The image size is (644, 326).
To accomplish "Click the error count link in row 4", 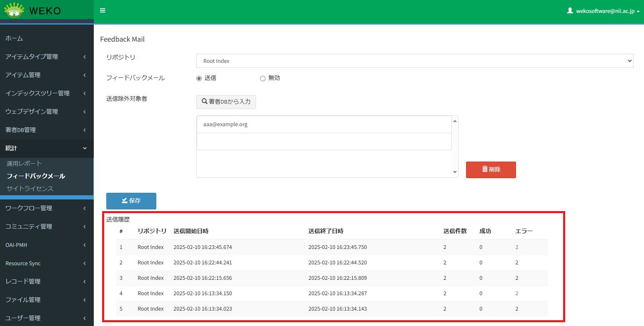I will click(517, 294).
